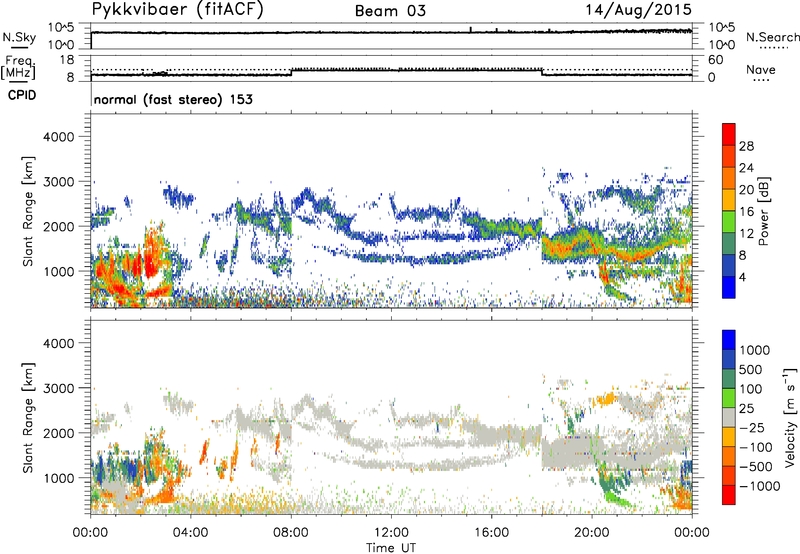Viewport: 800px width, 554px height.
Task: Click Slant Range [km] label of power panel
Action: click(28, 211)
